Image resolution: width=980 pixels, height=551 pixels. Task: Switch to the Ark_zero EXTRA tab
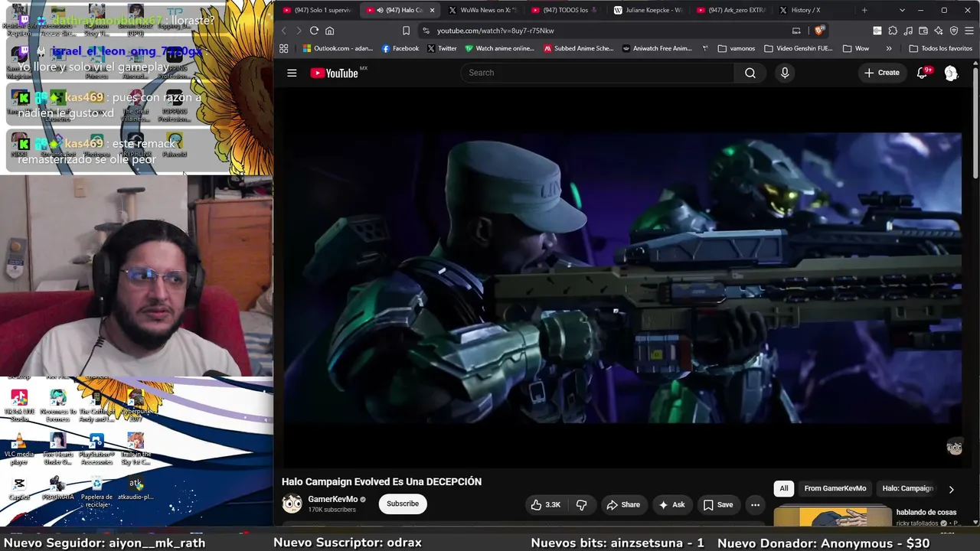(730, 10)
